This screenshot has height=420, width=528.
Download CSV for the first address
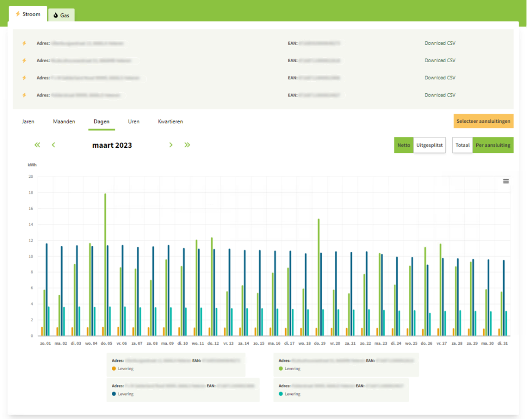(x=440, y=43)
